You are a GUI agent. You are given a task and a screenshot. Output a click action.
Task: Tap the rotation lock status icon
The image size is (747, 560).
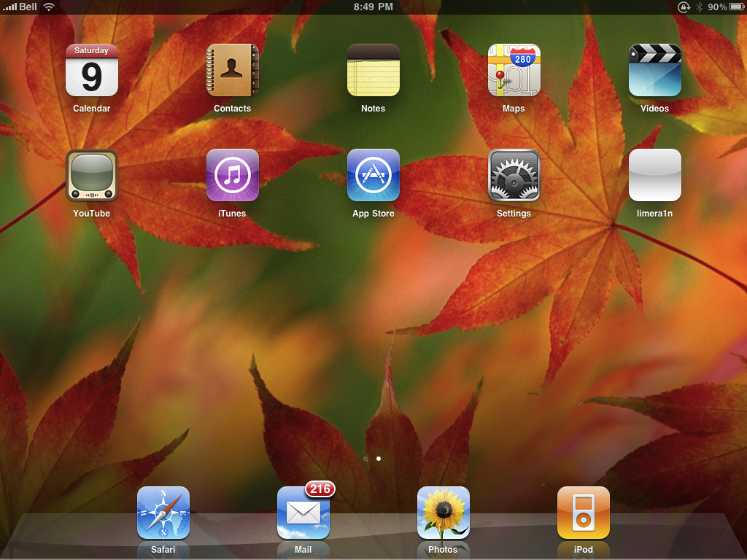pos(684,7)
